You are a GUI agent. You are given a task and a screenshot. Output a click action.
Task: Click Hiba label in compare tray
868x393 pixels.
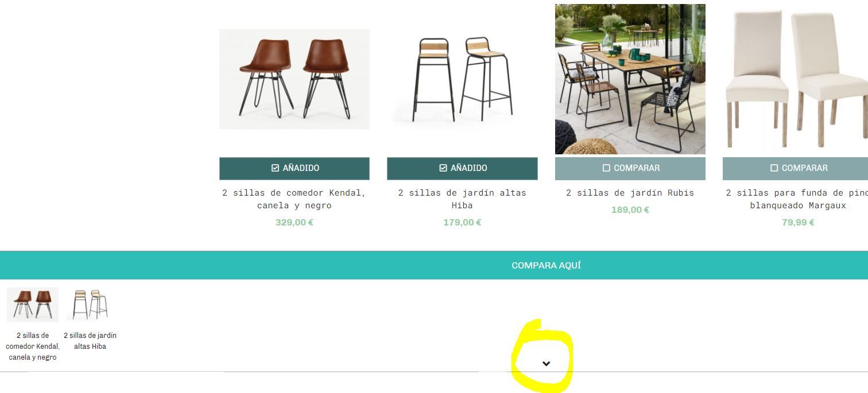click(x=90, y=341)
